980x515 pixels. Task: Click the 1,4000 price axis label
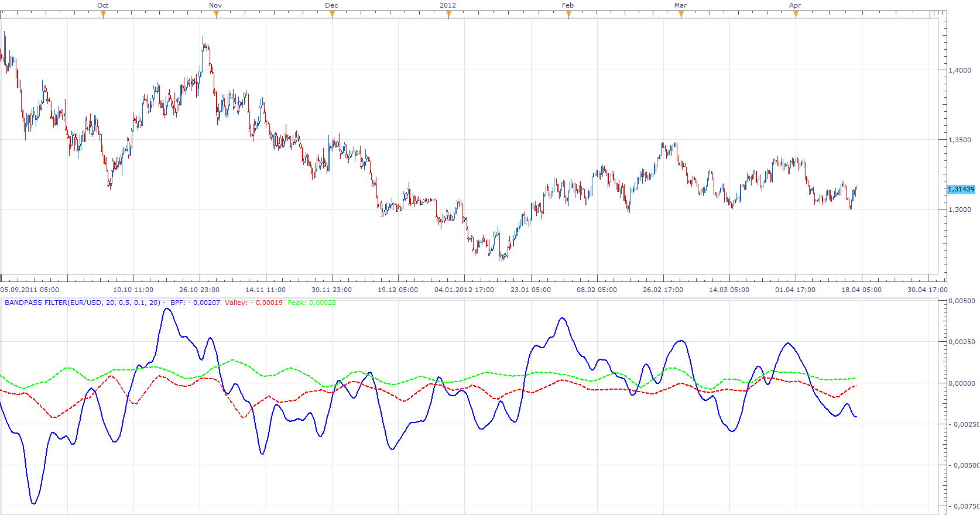[x=960, y=70]
